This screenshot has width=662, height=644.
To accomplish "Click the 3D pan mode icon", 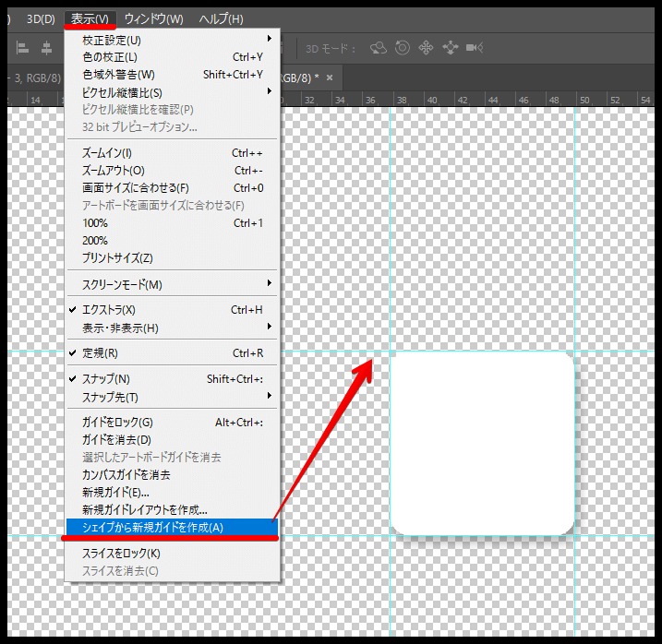I will pyautogui.click(x=426, y=47).
